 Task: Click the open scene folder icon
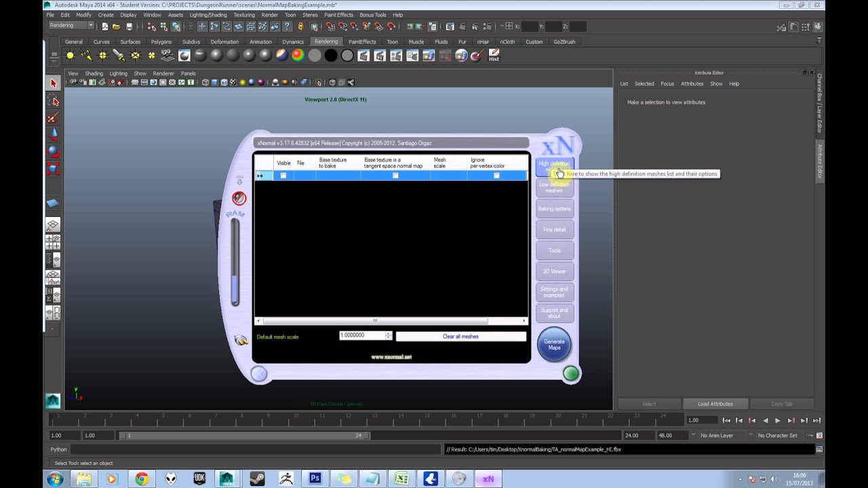pos(117,26)
